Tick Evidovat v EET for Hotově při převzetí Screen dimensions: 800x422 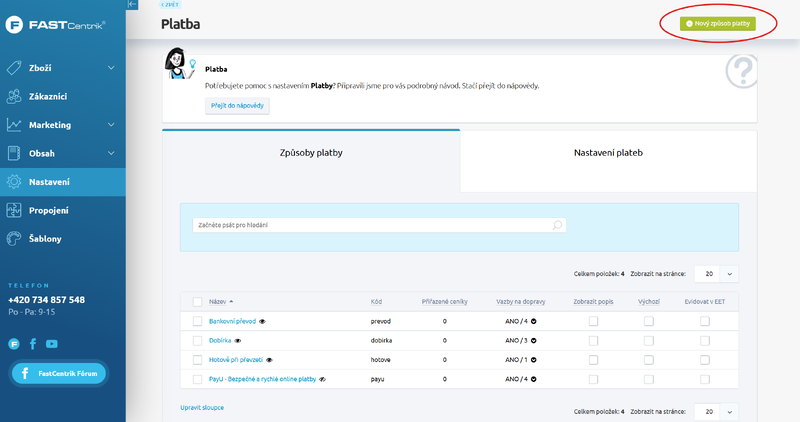point(705,359)
